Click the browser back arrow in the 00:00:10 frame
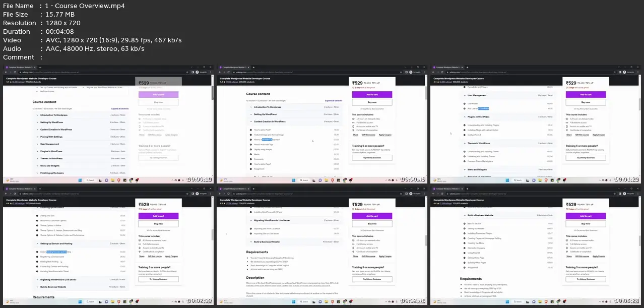Image resolution: width=644 pixels, height=308 pixels. point(7,72)
